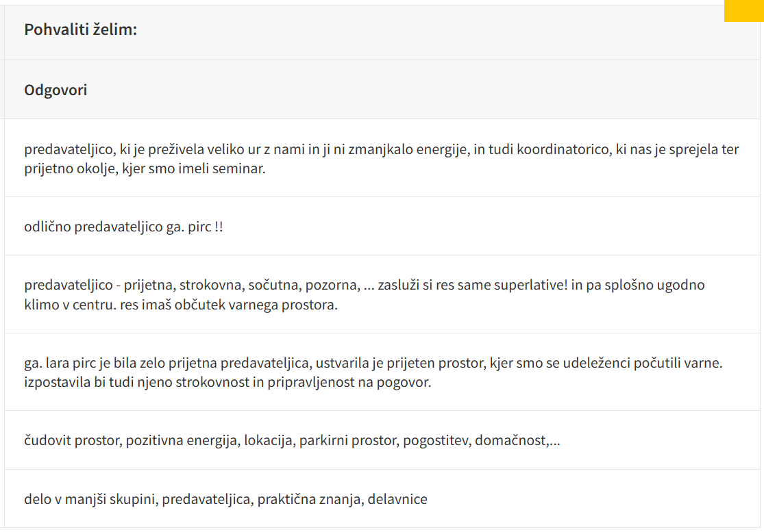The height and width of the screenshot is (532, 764).
Task: Click the "Odgovori" column header
Action: click(x=56, y=90)
